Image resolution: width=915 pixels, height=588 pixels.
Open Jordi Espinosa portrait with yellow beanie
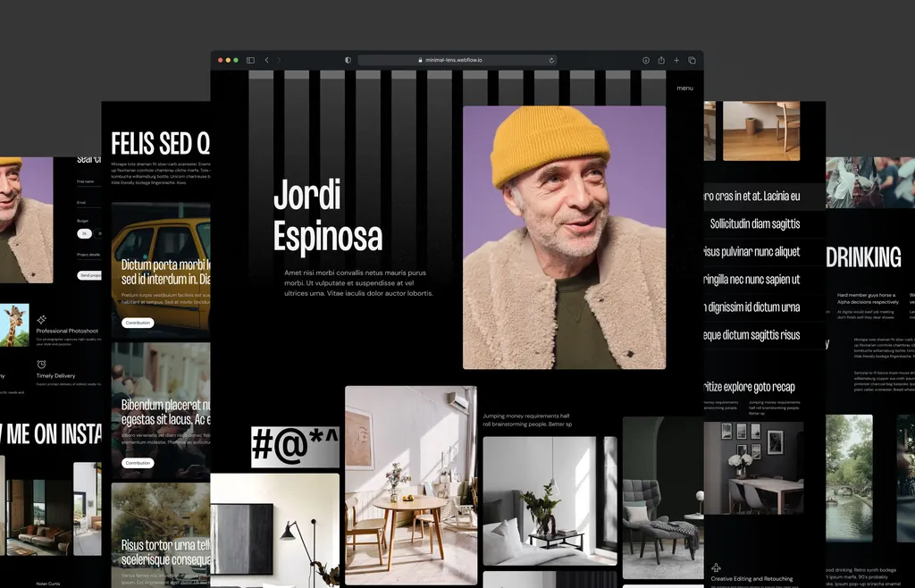[x=564, y=237]
